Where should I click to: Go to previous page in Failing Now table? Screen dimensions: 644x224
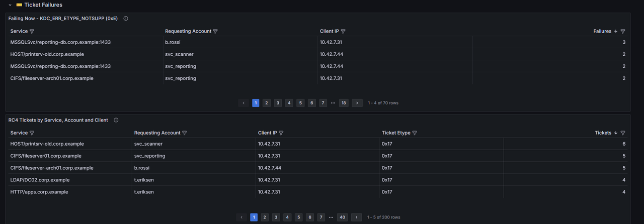click(x=244, y=103)
